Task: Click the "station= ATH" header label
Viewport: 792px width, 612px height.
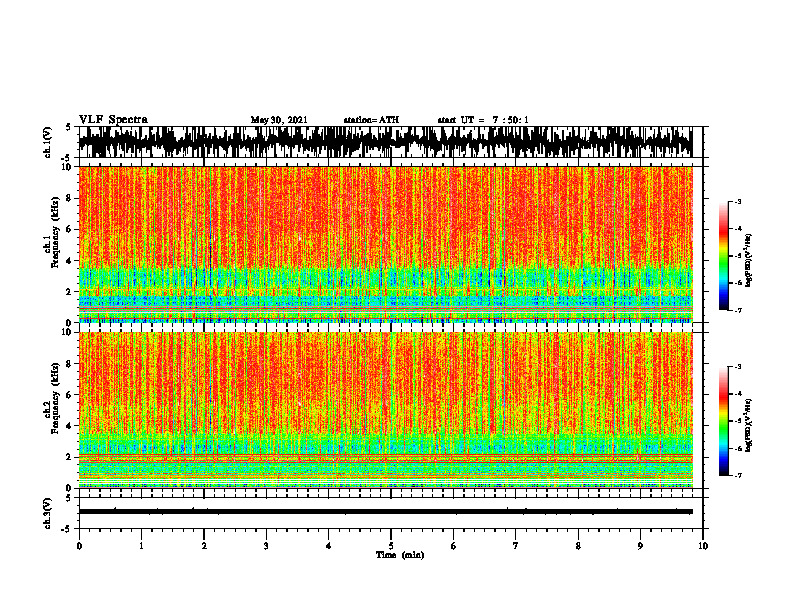Action: 371,120
